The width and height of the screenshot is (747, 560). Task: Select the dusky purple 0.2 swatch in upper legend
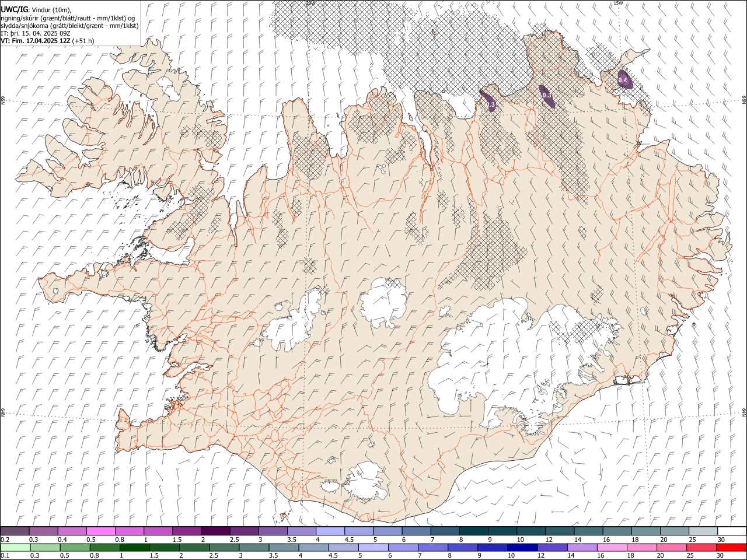tap(15, 531)
